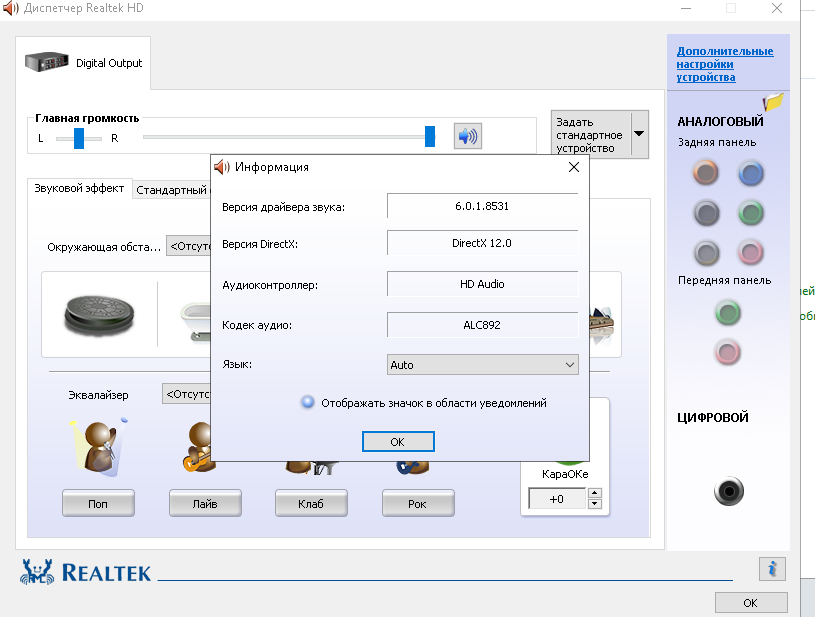The height and width of the screenshot is (617, 815).
Task: Apply the Рок equalizer preset
Action: coord(418,503)
